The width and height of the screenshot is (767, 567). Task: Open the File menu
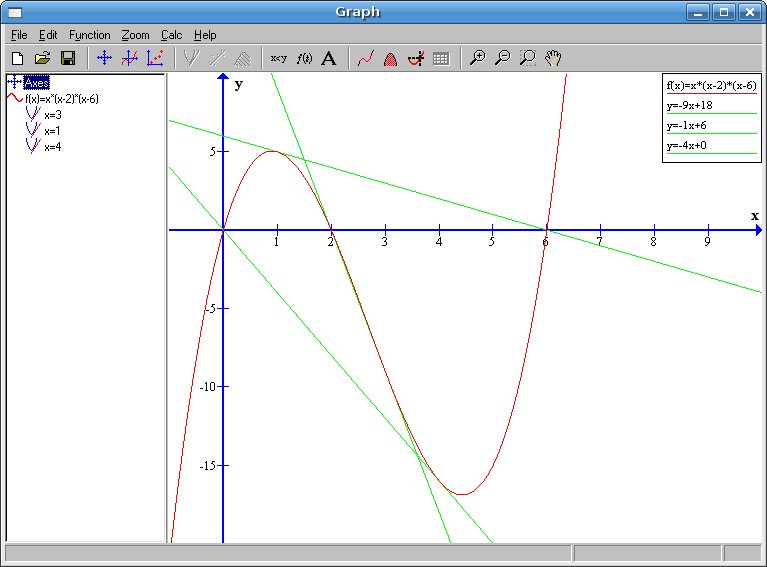tap(19, 35)
